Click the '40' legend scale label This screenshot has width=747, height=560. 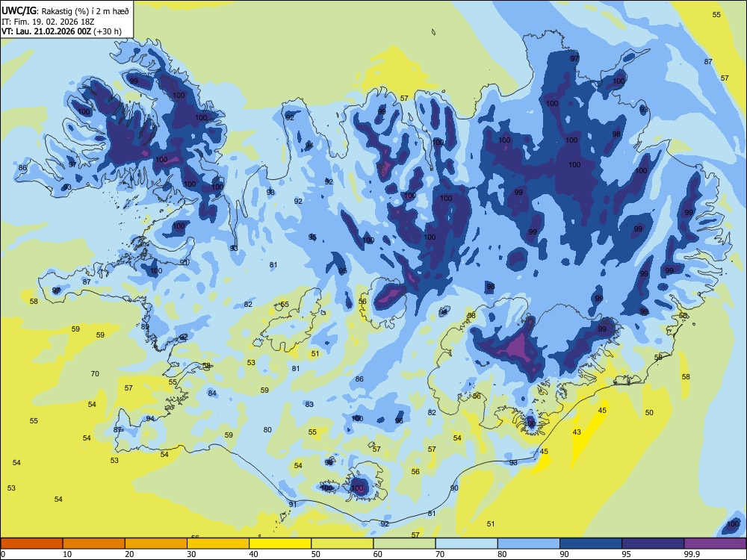(254, 554)
